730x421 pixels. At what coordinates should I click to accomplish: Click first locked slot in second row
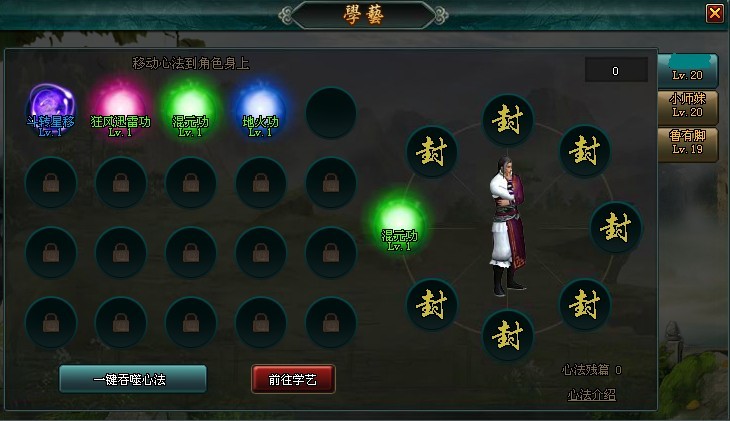tap(51, 183)
